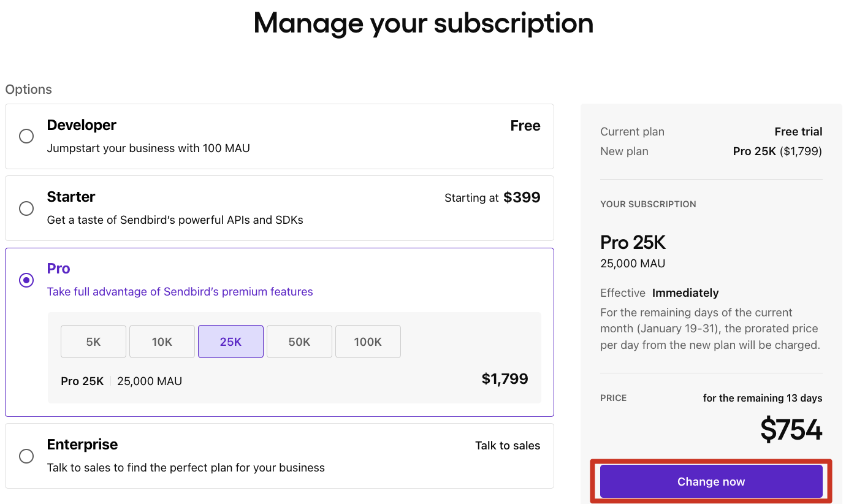Screen dimensions: 846x504
Task: Click the $1,799 price for Pro 25K
Action: coord(505,379)
